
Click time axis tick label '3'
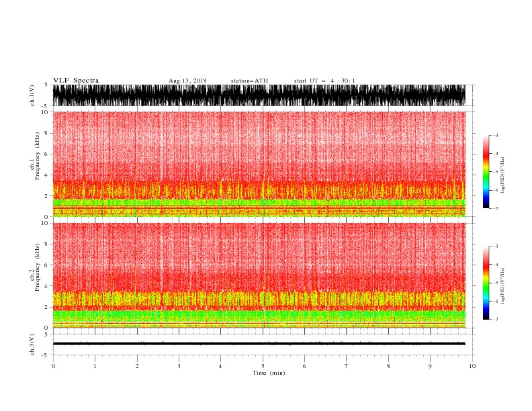pos(179,366)
